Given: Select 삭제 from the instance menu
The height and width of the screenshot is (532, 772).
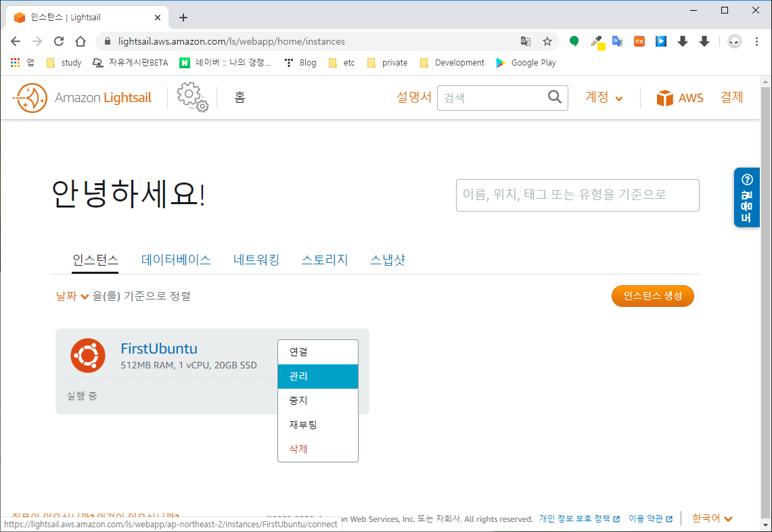Looking at the screenshot, I should click(318, 449).
